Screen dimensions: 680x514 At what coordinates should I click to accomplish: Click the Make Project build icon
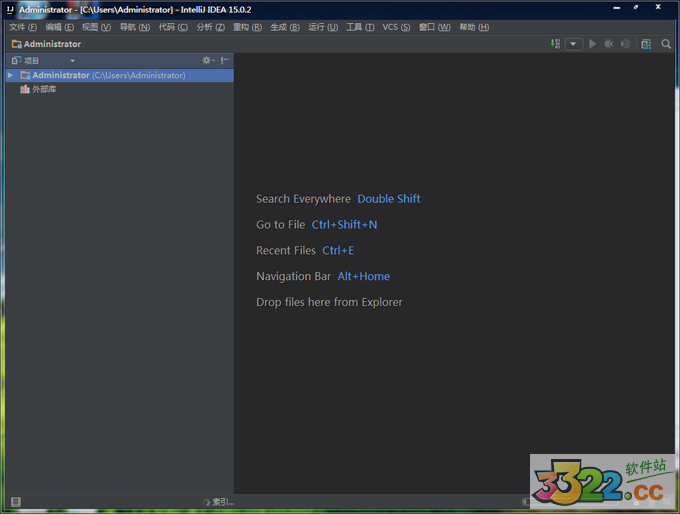click(x=555, y=44)
